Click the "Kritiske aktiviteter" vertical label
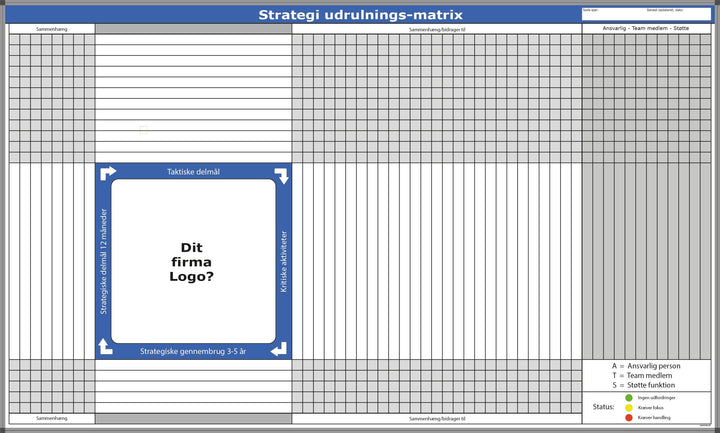 pyautogui.click(x=283, y=261)
